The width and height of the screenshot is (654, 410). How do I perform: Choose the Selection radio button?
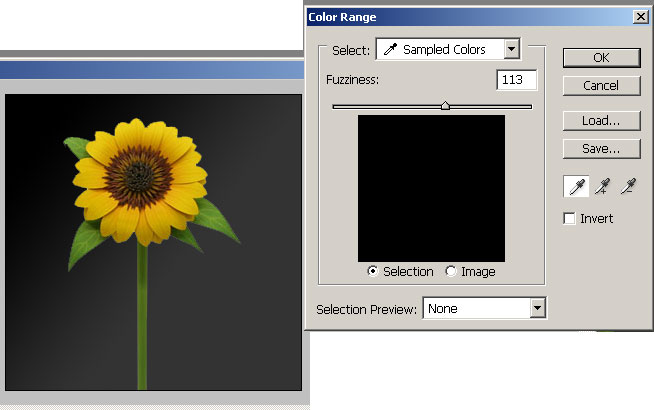pos(372,272)
